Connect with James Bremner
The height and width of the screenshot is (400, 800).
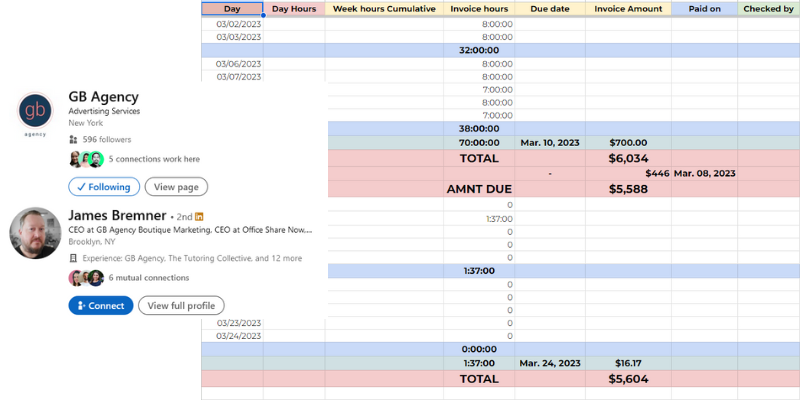click(101, 306)
